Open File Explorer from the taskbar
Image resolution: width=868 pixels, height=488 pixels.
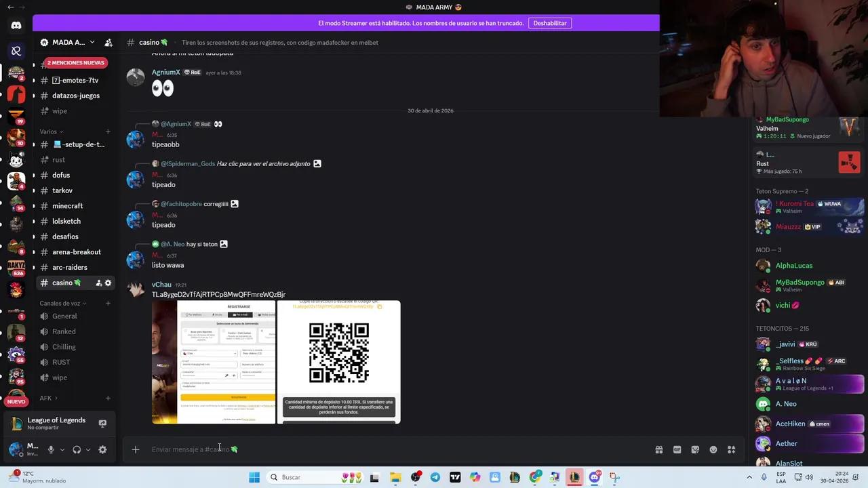click(x=395, y=477)
